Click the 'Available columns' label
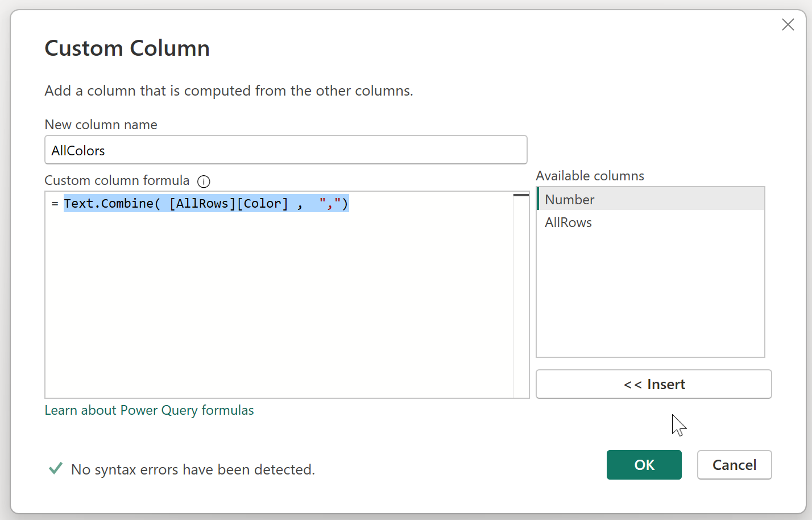 point(590,176)
